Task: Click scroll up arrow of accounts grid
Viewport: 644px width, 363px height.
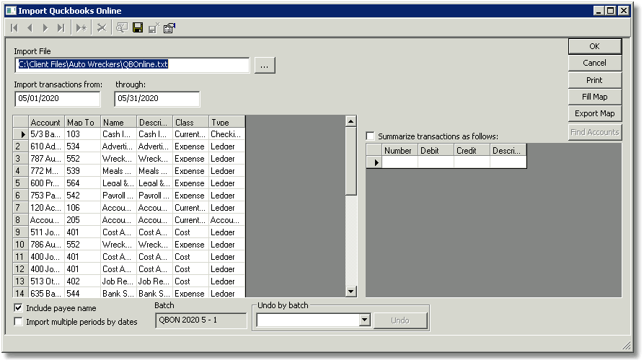Action: [x=350, y=121]
